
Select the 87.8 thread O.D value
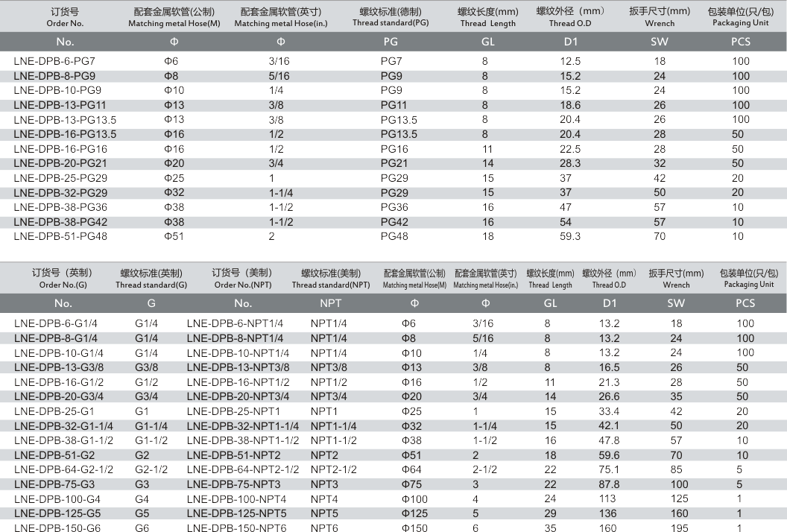pos(609,484)
